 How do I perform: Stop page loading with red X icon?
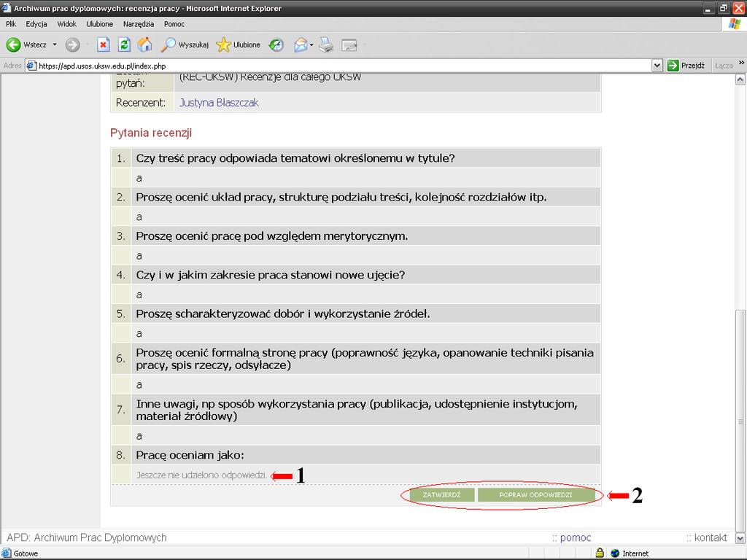pyautogui.click(x=103, y=44)
